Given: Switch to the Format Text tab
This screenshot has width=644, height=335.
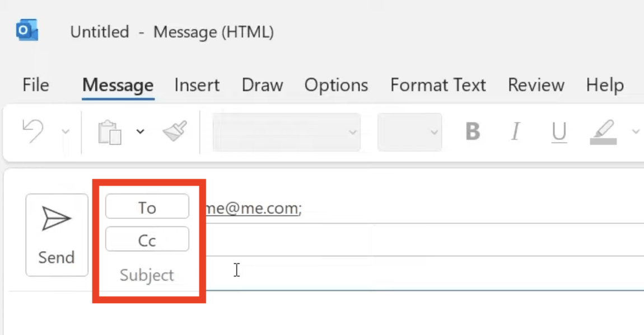Looking at the screenshot, I should coord(438,85).
